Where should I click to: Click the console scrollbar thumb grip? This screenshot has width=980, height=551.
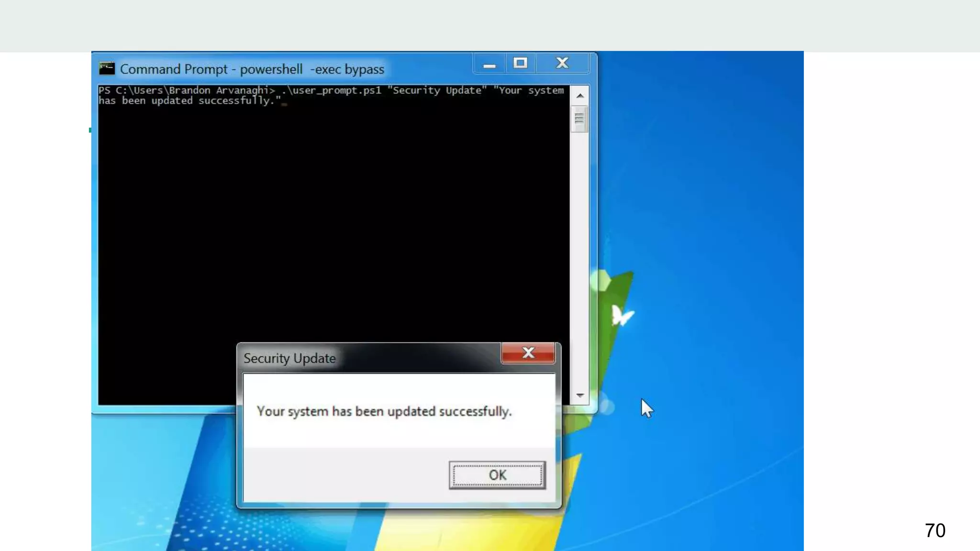pyautogui.click(x=579, y=118)
